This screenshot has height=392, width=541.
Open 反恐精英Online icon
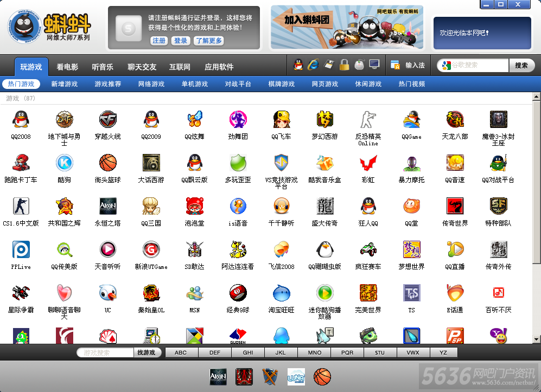pos(368,120)
